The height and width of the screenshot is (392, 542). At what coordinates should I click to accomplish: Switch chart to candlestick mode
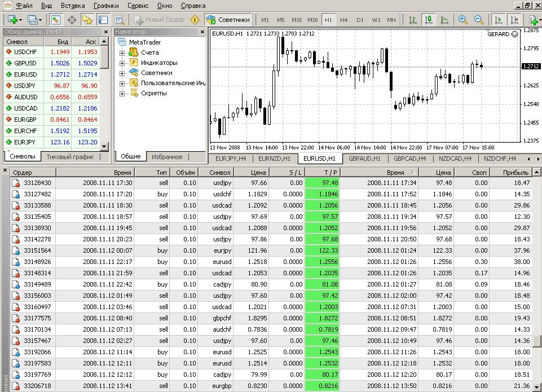[x=428, y=20]
